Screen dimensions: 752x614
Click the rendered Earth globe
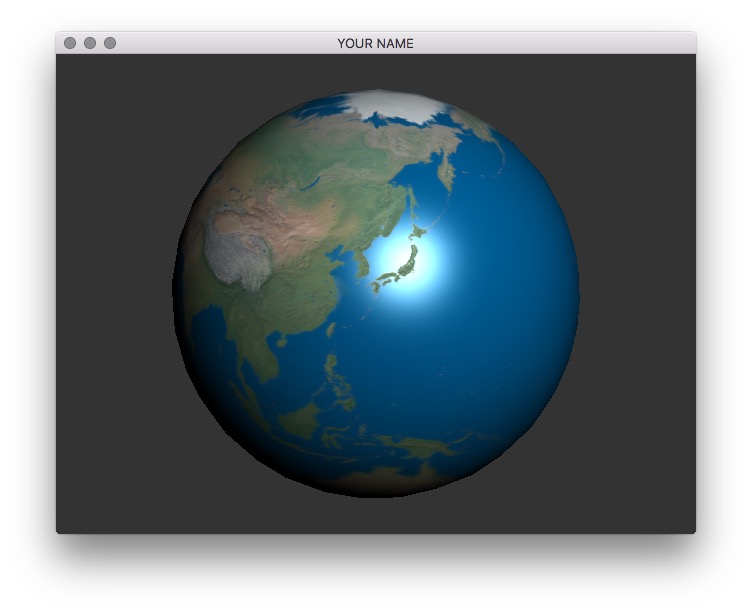pyautogui.click(x=376, y=293)
